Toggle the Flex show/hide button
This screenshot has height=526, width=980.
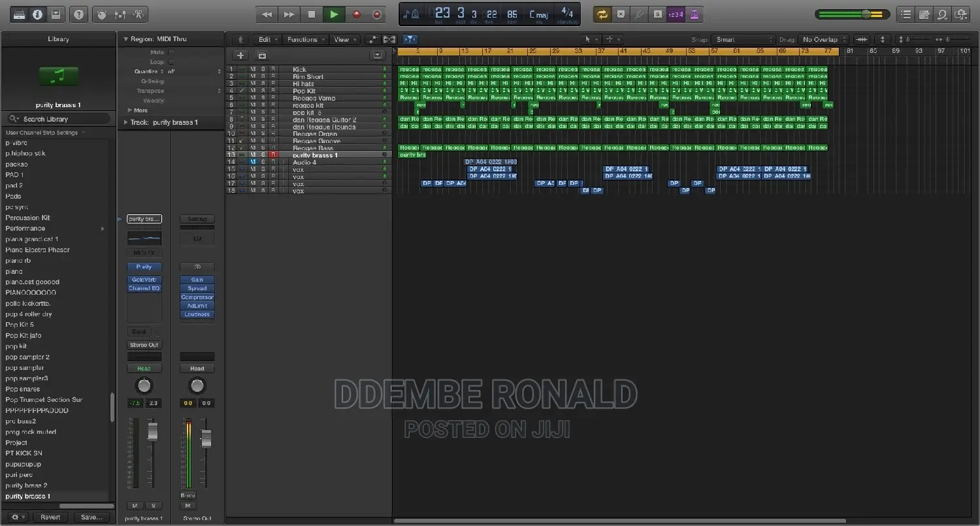pyautogui.click(x=389, y=39)
